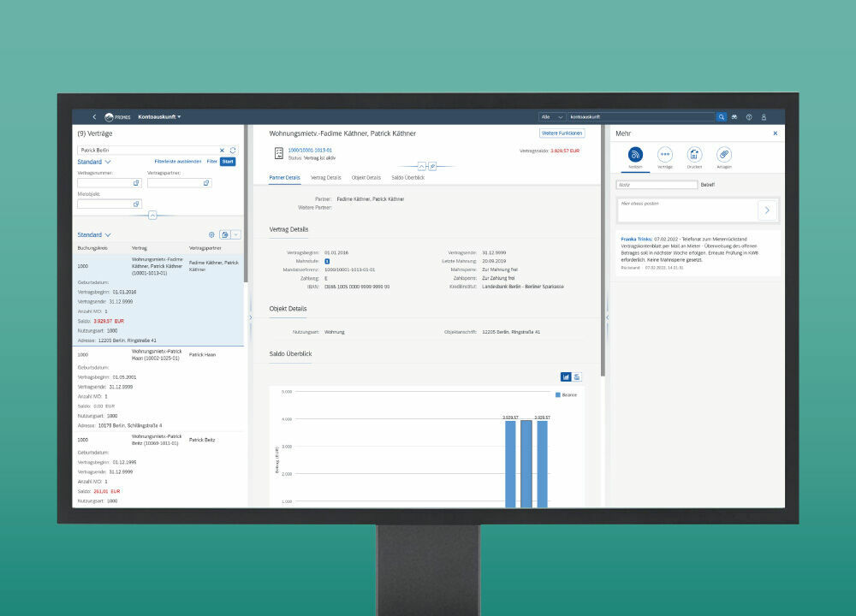Click the Notiz input field in Mehr panel

[656, 183]
